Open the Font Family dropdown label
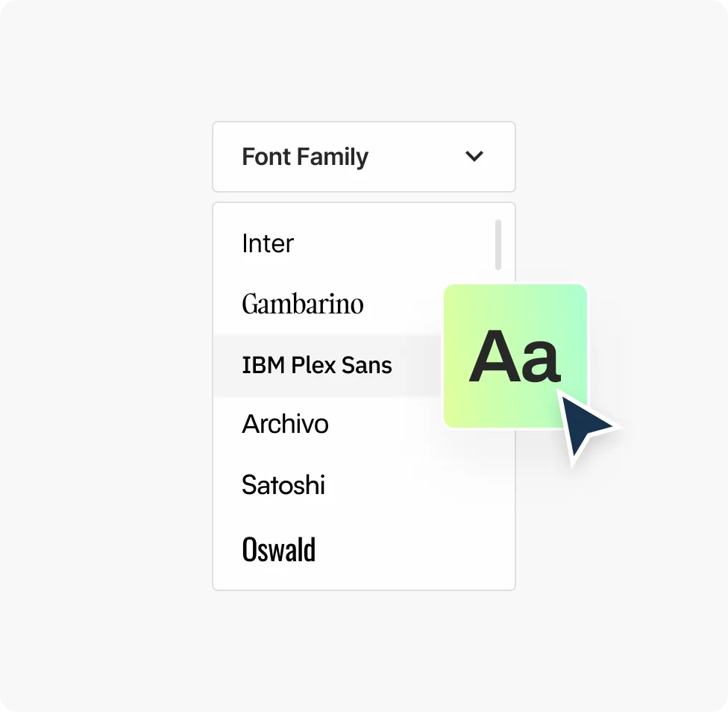The width and height of the screenshot is (728, 712). 305,157
